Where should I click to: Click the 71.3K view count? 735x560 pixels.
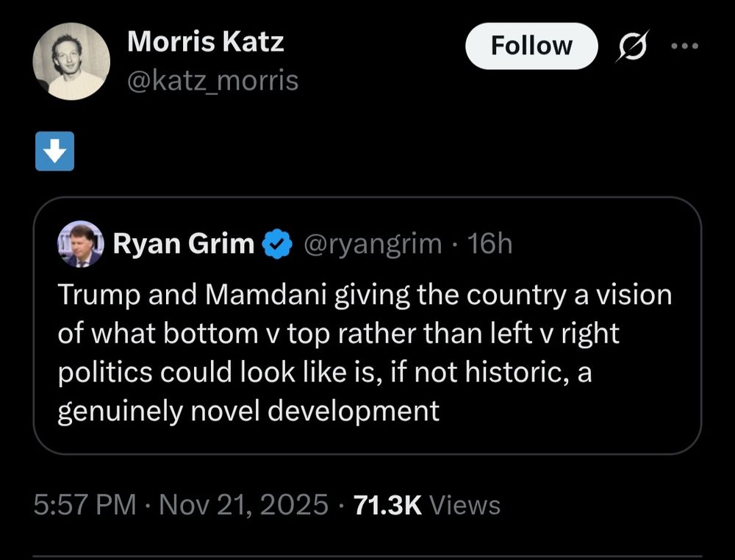pos(387,505)
